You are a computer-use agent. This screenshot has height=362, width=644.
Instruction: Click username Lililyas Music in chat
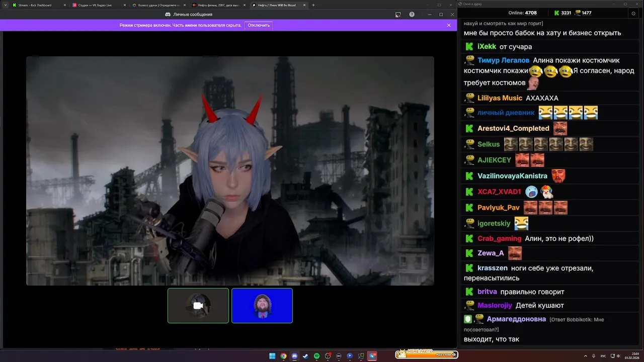pyautogui.click(x=500, y=98)
